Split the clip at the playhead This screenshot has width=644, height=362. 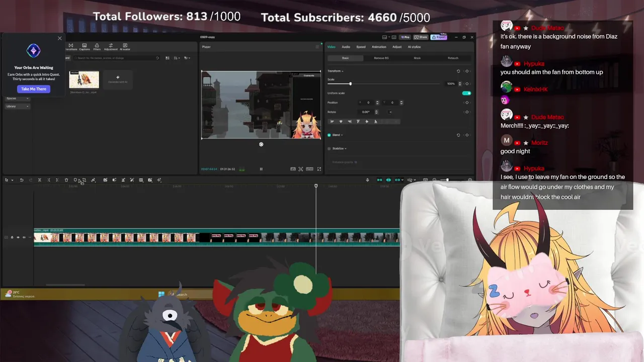(40, 180)
